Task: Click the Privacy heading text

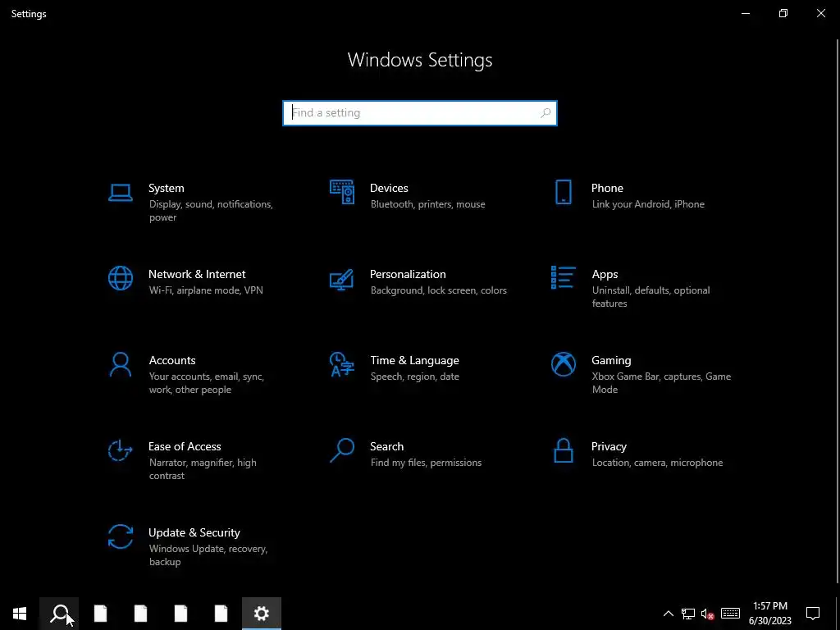Action: [609, 447]
